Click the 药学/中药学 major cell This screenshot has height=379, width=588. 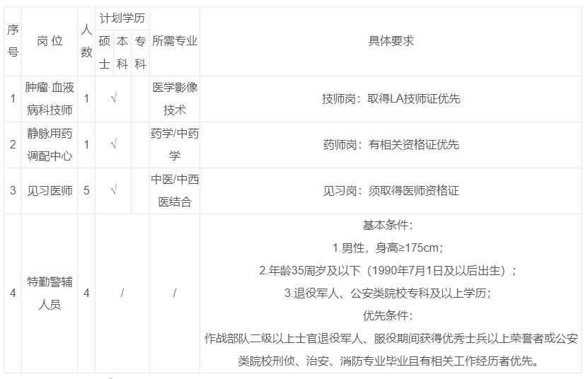pos(175,145)
